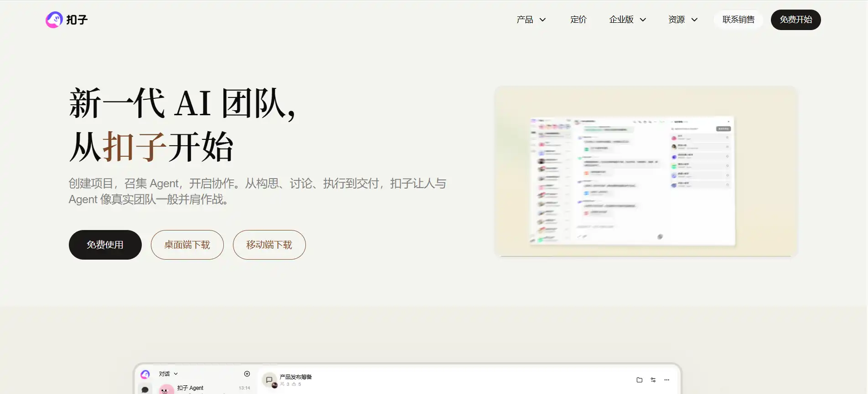Expand the 产品 menu chevron
The height and width of the screenshot is (394, 868).
point(542,20)
